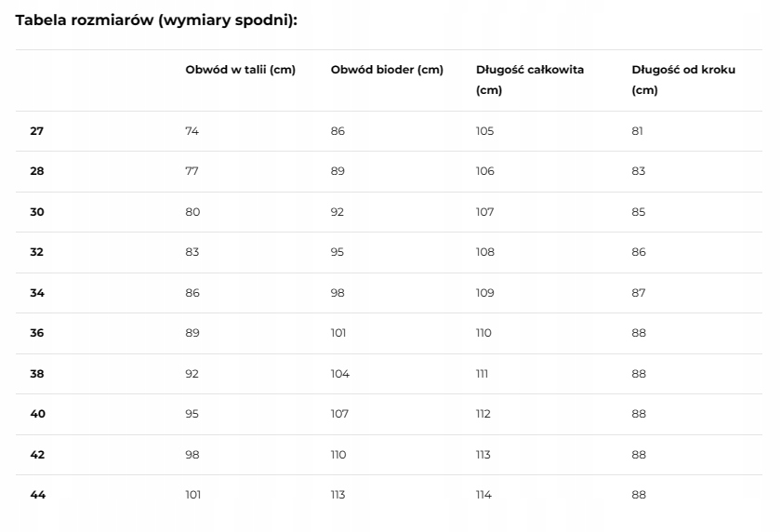This screenshot has width=781, height=532.
Task: Click size 34 row label
Action: 37,293
